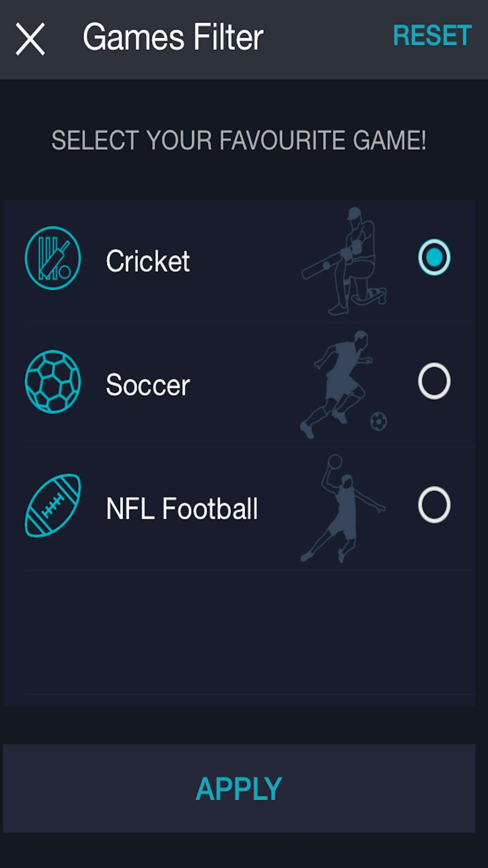Click the cricket bat and stumps icon
Screen dimensions: 488x868
[x=53, y=258]
